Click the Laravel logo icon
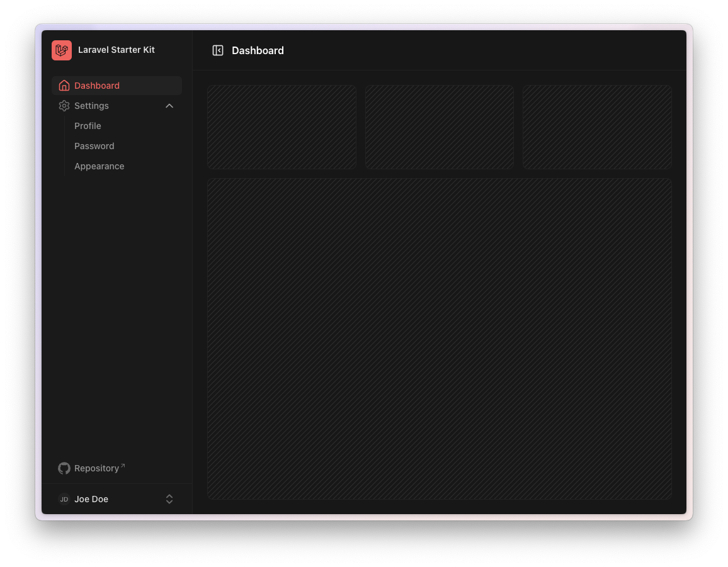 pos(62,50)
